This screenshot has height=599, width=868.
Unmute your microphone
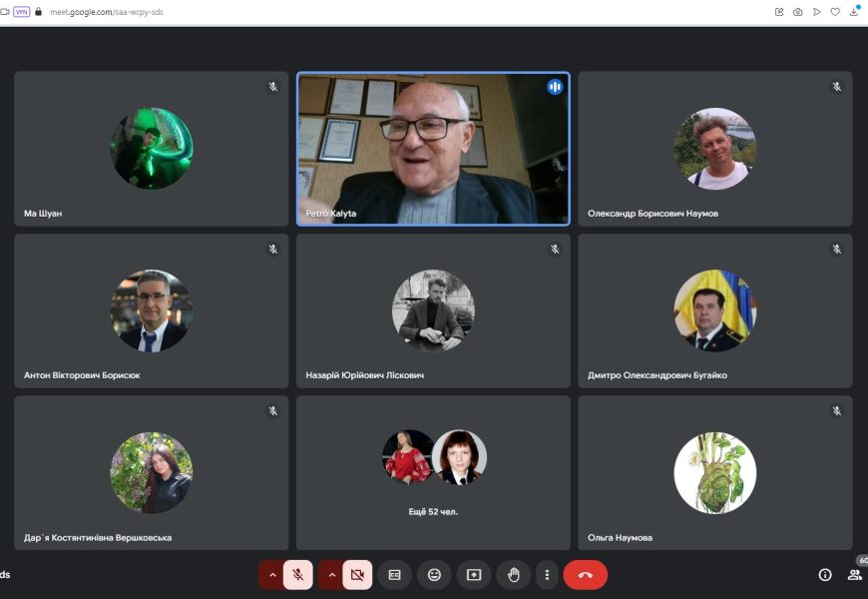point(297,575)
